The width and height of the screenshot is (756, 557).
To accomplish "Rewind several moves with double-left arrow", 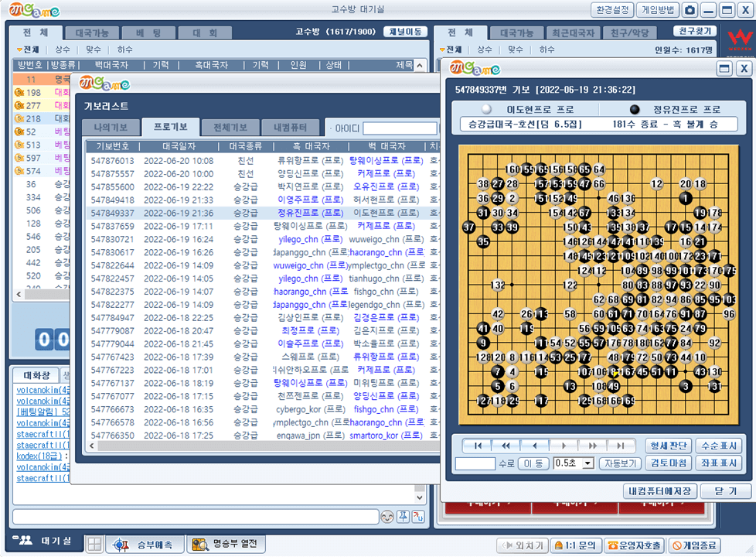I will click(506, 446).
